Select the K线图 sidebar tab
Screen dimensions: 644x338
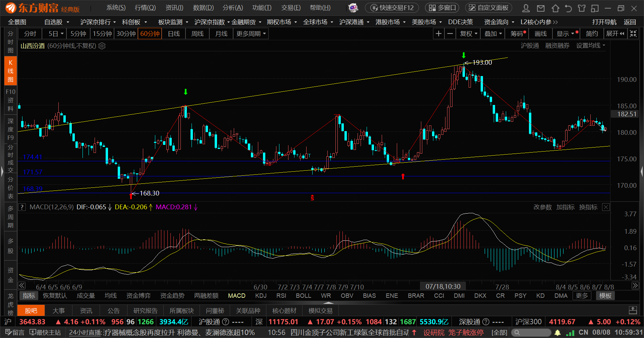pyautogui.click(x=10, y=71)
